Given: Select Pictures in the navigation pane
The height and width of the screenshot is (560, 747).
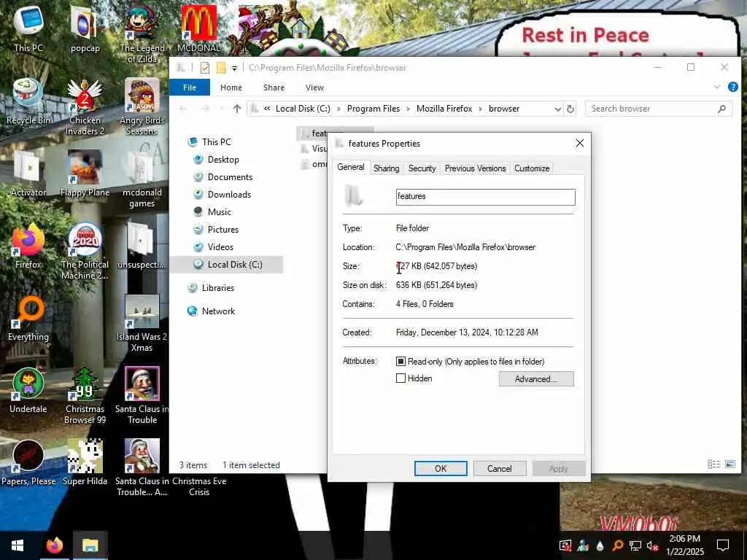Looking at the screenshot, I should pos(222,230).
